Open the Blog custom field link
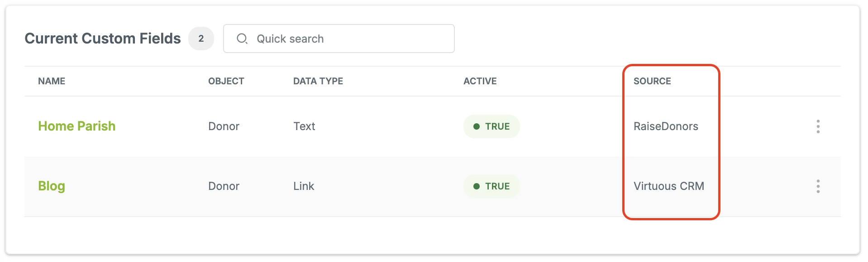The height and width of the screenshot is (262, 868). click(52, 186)
